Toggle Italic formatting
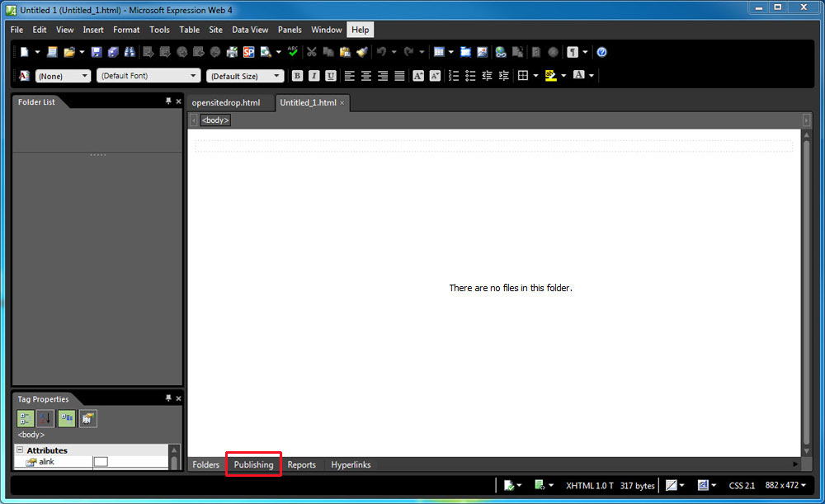825x504 pixels. [314, 76]
